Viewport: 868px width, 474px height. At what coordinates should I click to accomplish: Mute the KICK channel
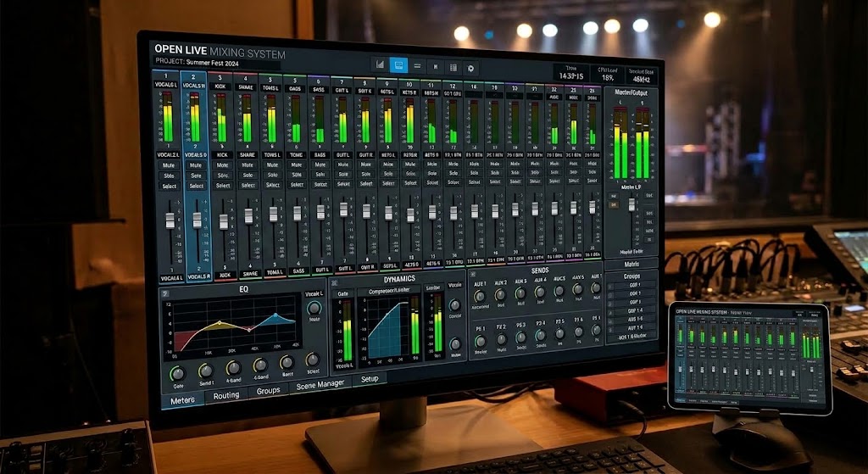[x=223, y=165]
